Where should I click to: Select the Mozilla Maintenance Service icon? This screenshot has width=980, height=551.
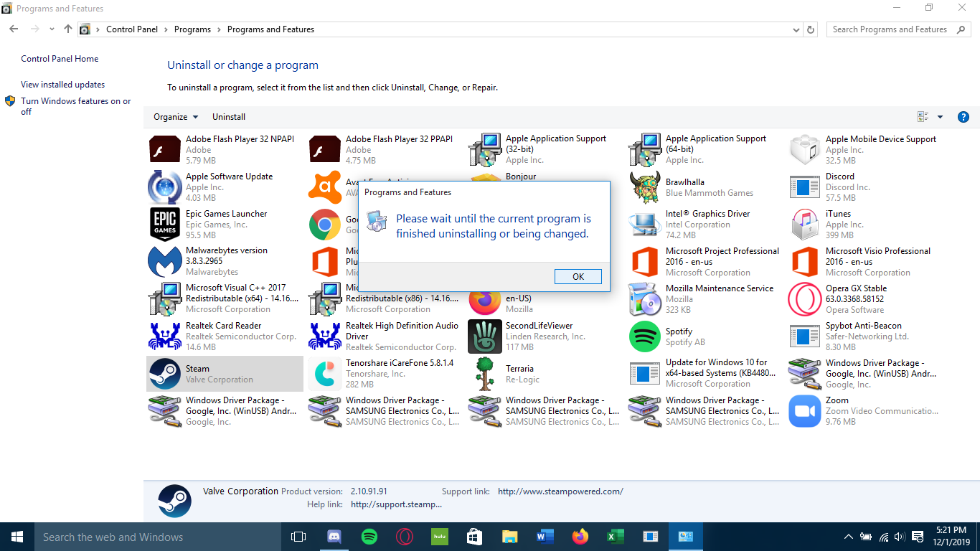pos(645,299)
